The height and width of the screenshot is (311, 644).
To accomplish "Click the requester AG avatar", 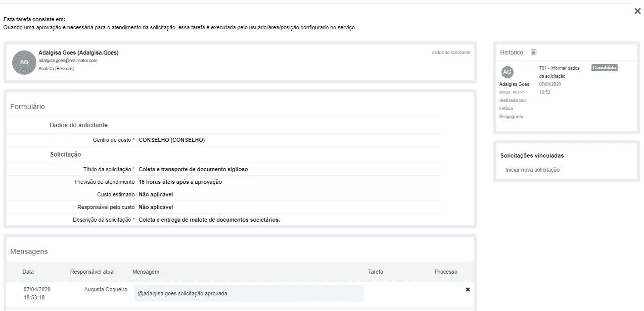I will (x=24, y=63).
